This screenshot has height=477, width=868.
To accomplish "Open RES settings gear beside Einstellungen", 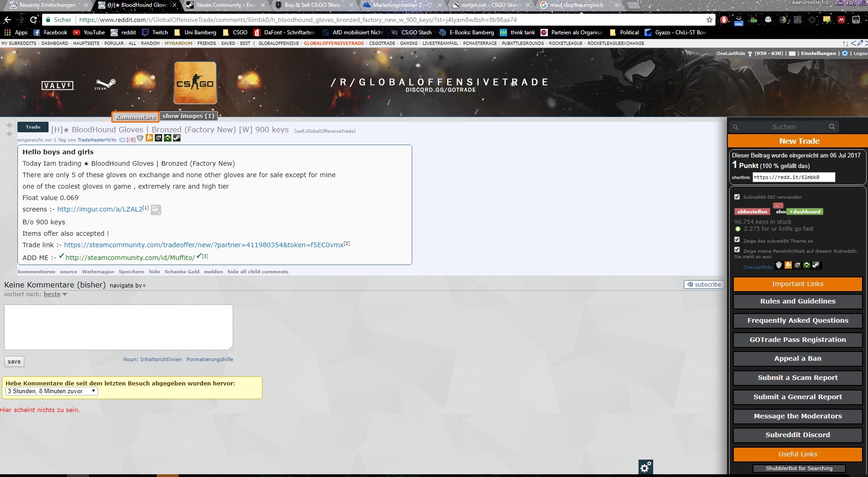I will [845, 54].
